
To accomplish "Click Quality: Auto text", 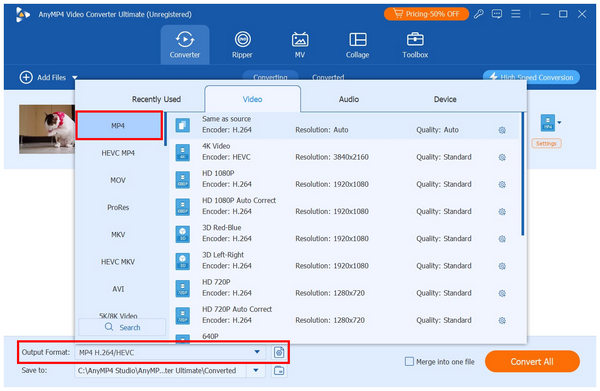I will pos(437,130).
